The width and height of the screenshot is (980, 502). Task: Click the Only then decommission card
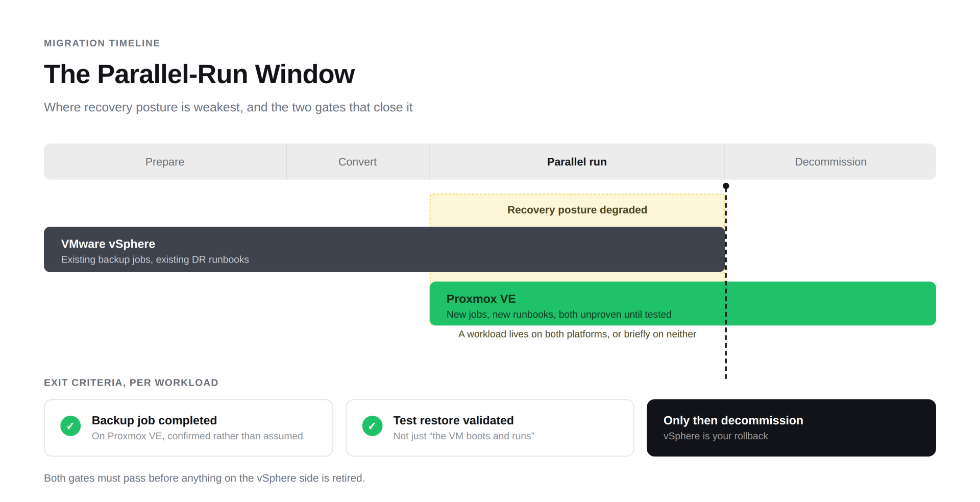click(x=791, y=428)
